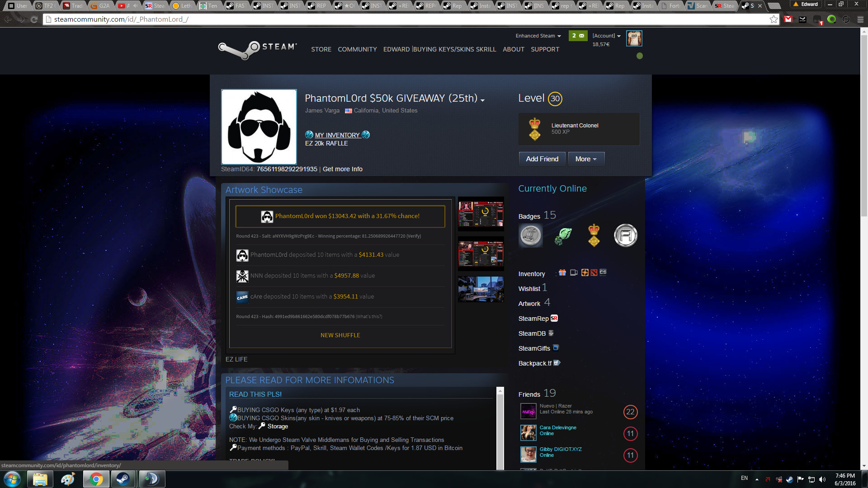868x488 pixels.
Task: Click the Lieutenant Colonel crown badge icon
Action: 535,129
